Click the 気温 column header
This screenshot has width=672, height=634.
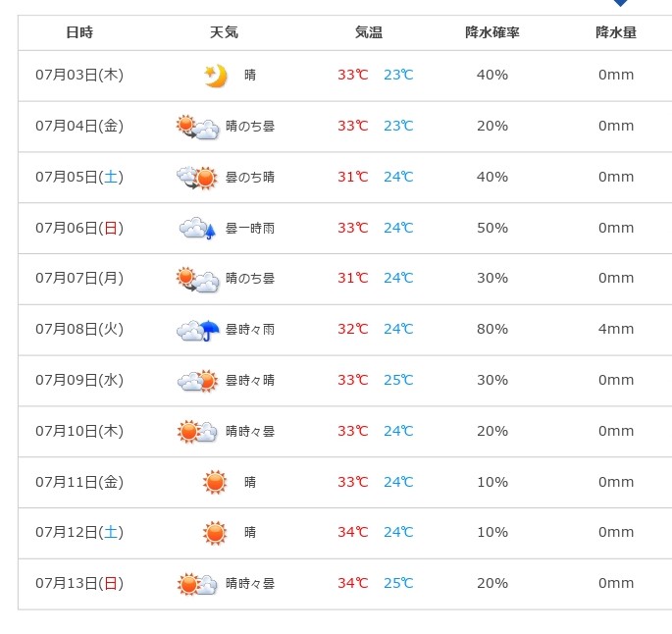369,32
